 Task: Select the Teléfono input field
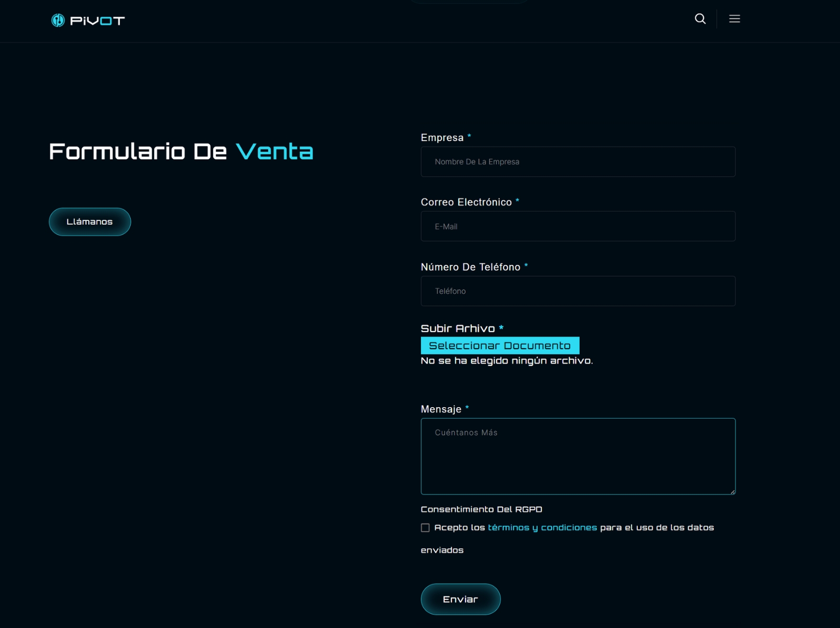[x=577, y=291]
